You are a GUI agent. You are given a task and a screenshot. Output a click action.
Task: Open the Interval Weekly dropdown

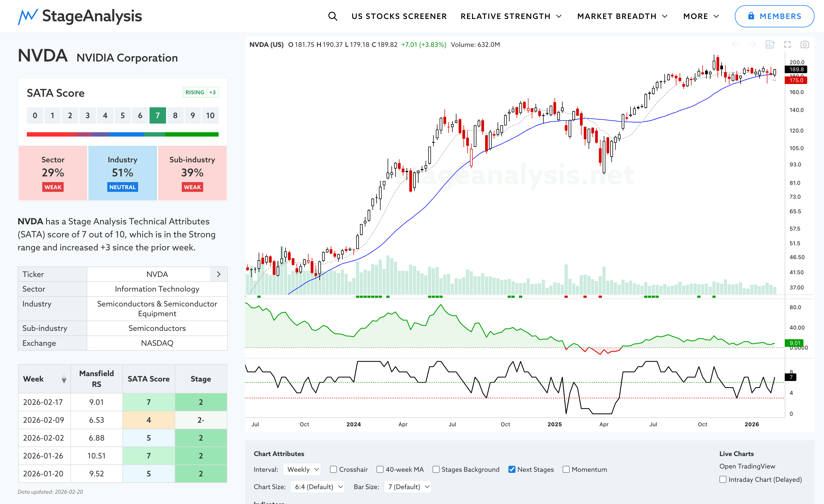tap(302, 469)
